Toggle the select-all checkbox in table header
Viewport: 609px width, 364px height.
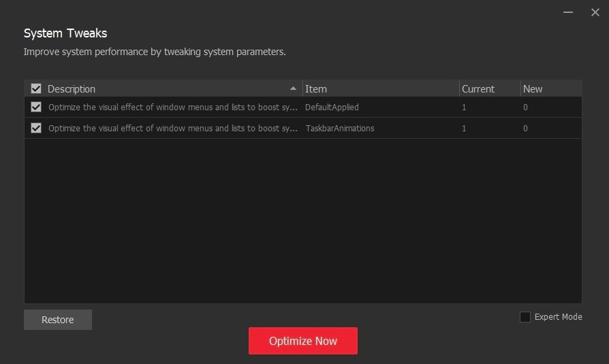36,88
